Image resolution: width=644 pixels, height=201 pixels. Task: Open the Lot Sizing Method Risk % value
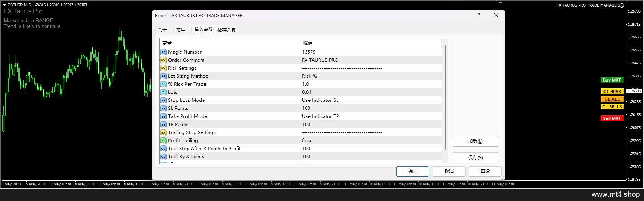coord(371,76)
